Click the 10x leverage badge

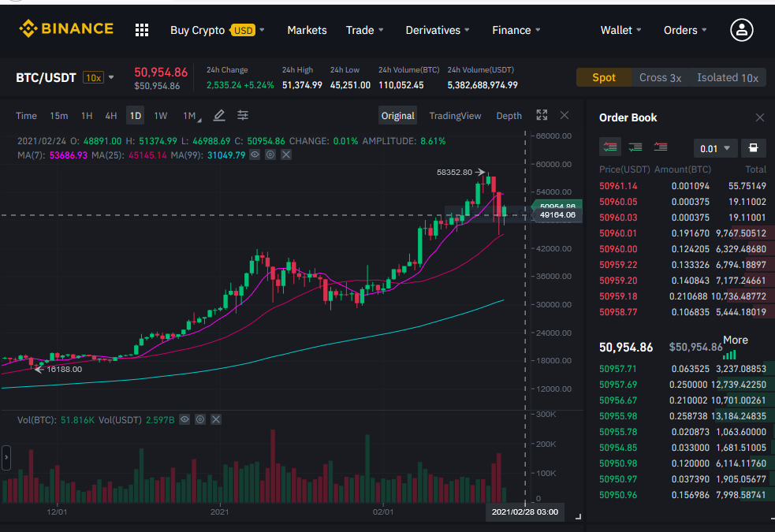pos(93,77)
